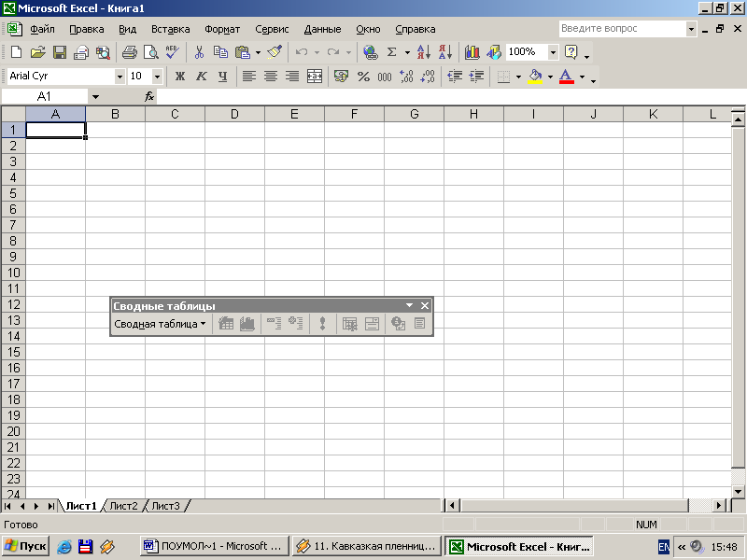Toggle italic formatting К
The image size is (747, 560).
pyautogui.click(x=201, y=77)
